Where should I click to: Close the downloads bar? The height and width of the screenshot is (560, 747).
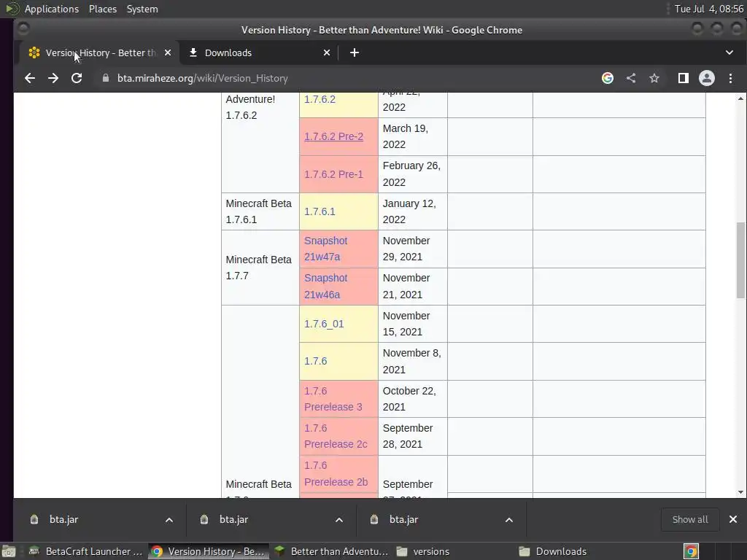[x=732, y=519]
